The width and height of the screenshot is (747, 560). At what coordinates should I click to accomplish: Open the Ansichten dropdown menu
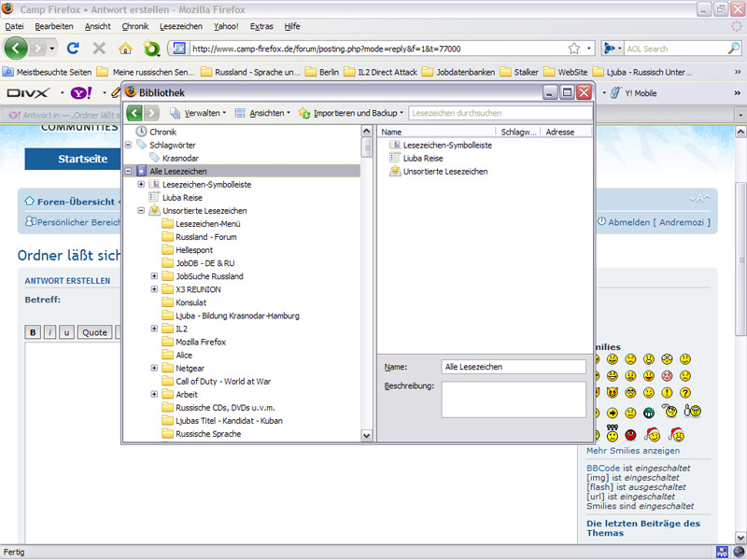[x=262, y=113]
